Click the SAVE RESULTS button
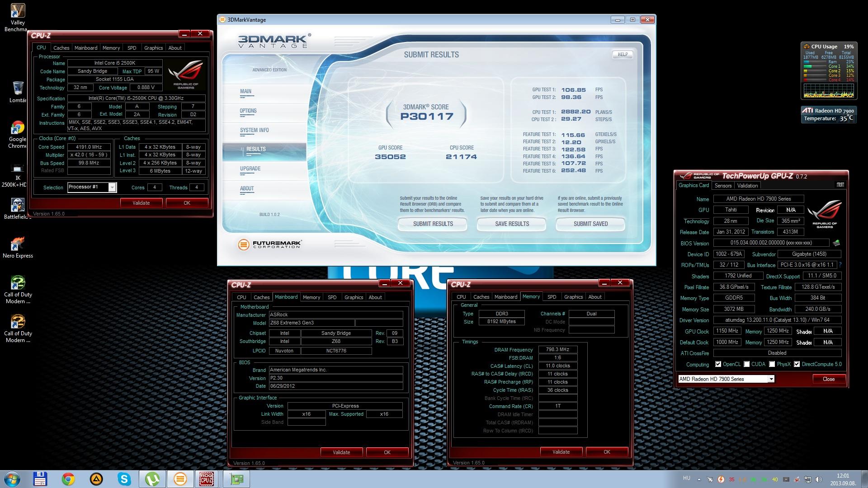 512,224
